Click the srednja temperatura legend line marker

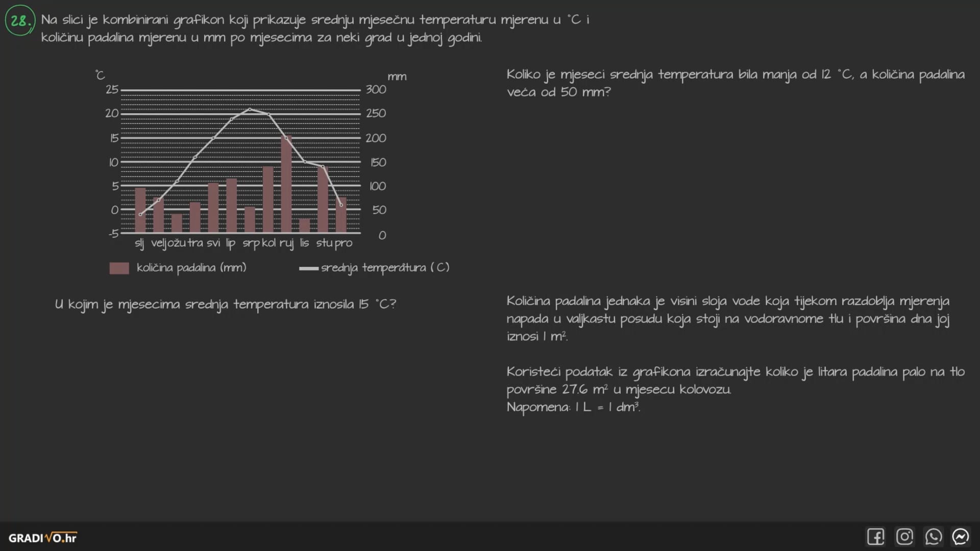tap(309, 268)
